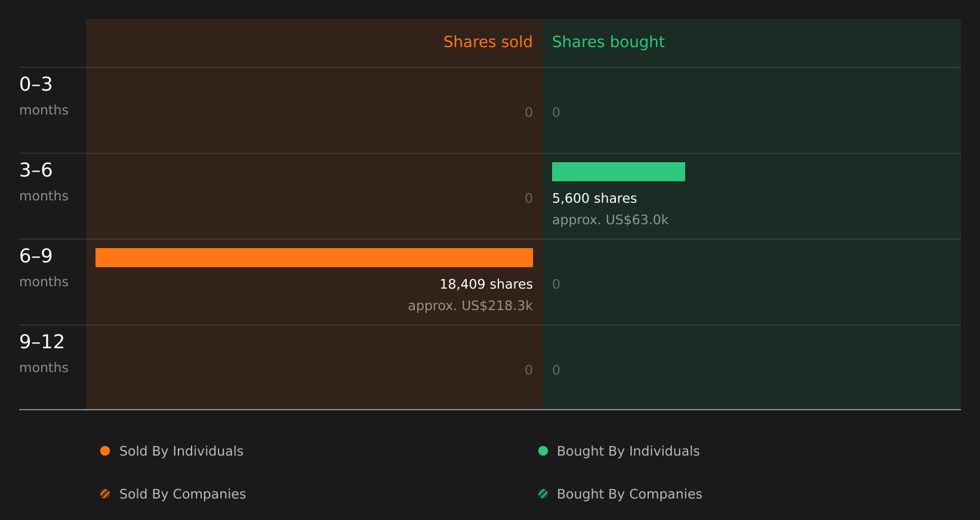
Task: Click the 3–6 months row label
Action: pyautogui.click(x=44, y=182)
